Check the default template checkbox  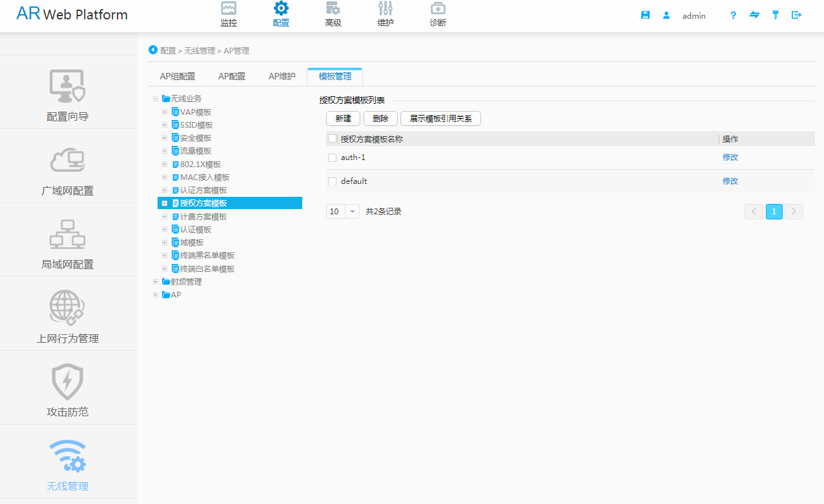coord(333,181)
